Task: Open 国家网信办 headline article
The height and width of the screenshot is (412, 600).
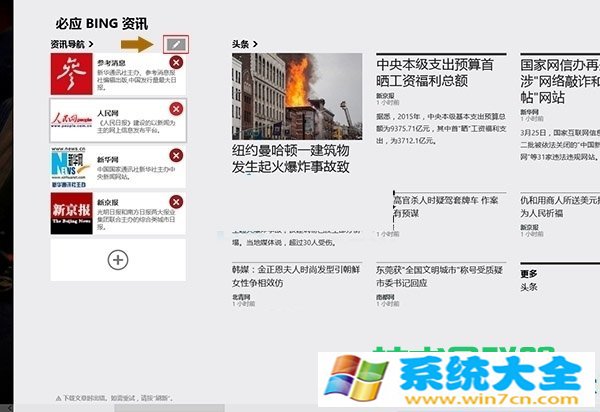Action: point(560,81)
